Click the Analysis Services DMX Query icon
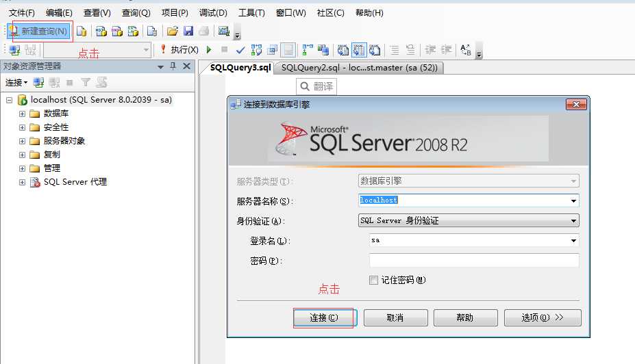This screenshot has width=635, height=364. (x=117, y=31)
